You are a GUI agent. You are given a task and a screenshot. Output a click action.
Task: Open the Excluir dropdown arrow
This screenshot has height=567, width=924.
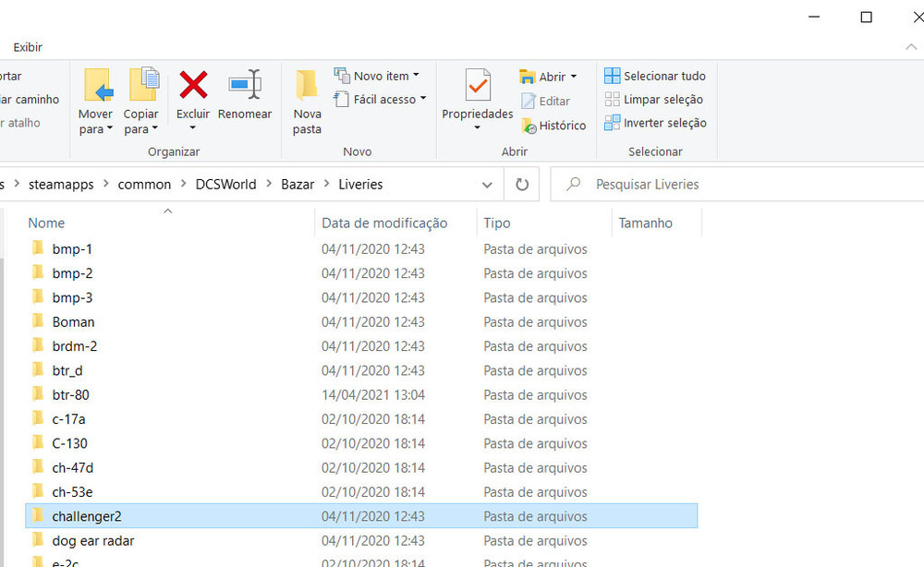tap(193, 127)
